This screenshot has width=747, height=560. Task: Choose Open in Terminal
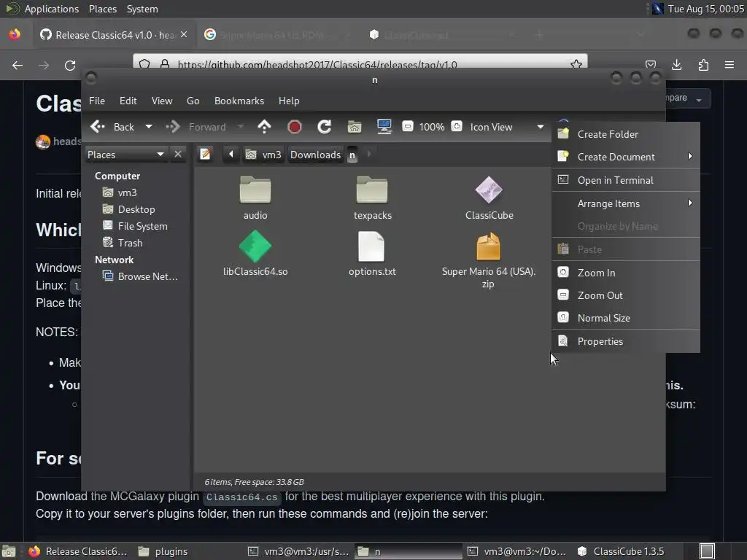click(626, 180)
